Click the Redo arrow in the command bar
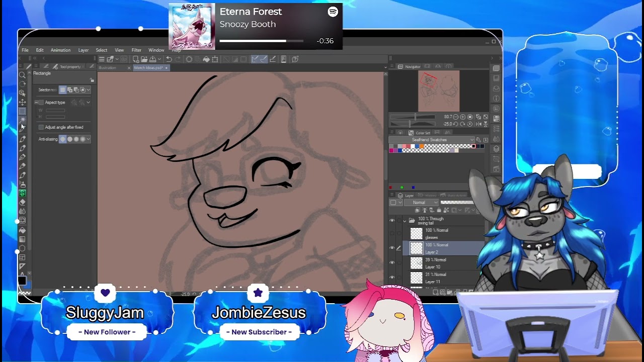Viewport: 644px width, 362px height. pyautogui.click(x=178, y=59)
